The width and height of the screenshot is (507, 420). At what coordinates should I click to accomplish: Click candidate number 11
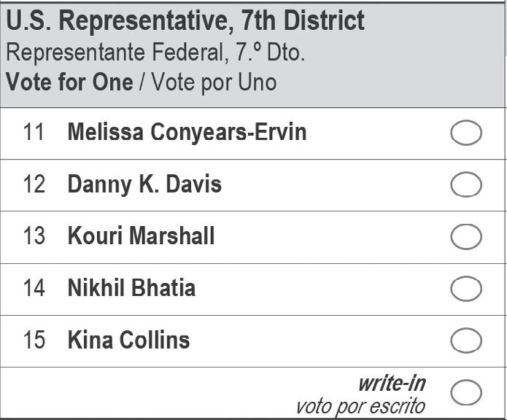(x=34, y=132)
